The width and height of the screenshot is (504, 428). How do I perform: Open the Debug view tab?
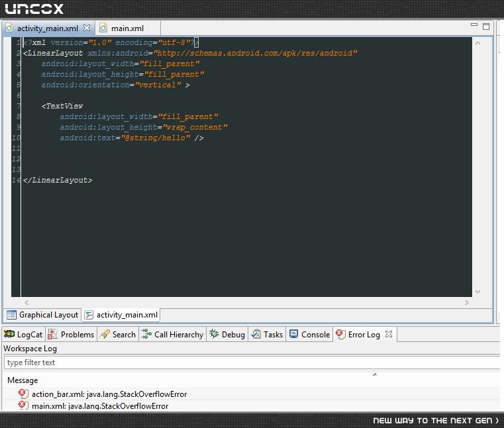pos(227,335)
